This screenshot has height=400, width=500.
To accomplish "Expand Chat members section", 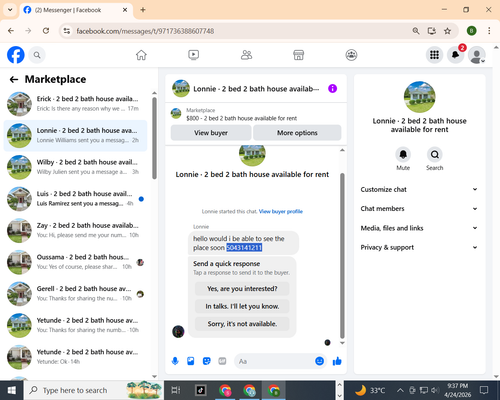I will (419, 209).
